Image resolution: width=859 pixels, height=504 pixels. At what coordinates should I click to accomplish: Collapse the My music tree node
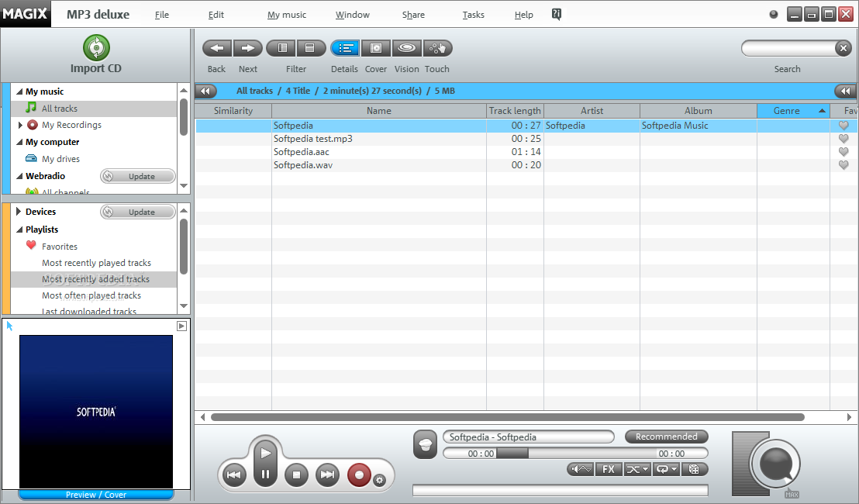pyautogui.click(x=19, y=91)
